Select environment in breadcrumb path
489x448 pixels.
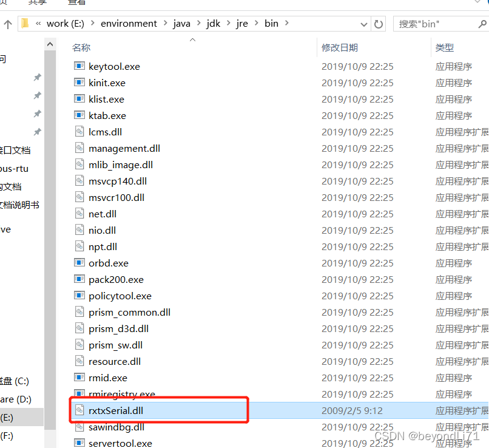point(129,24)
